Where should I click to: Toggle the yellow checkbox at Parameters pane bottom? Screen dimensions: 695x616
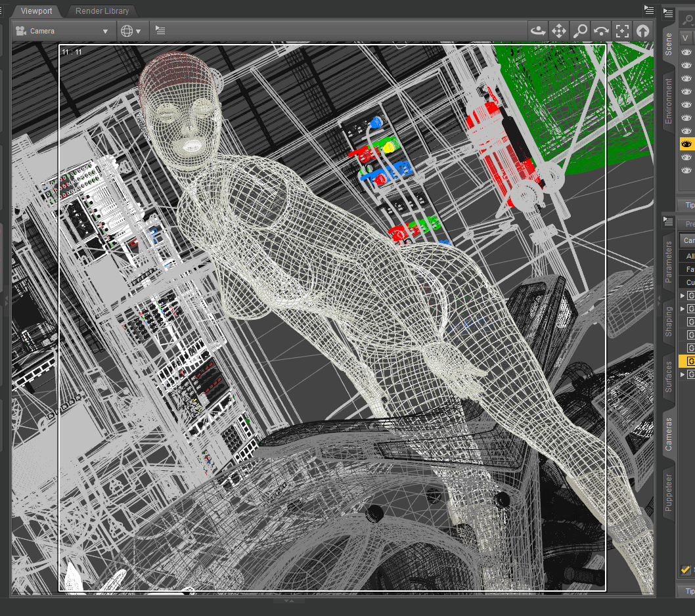pyautogui.click(x=685, y=569)
